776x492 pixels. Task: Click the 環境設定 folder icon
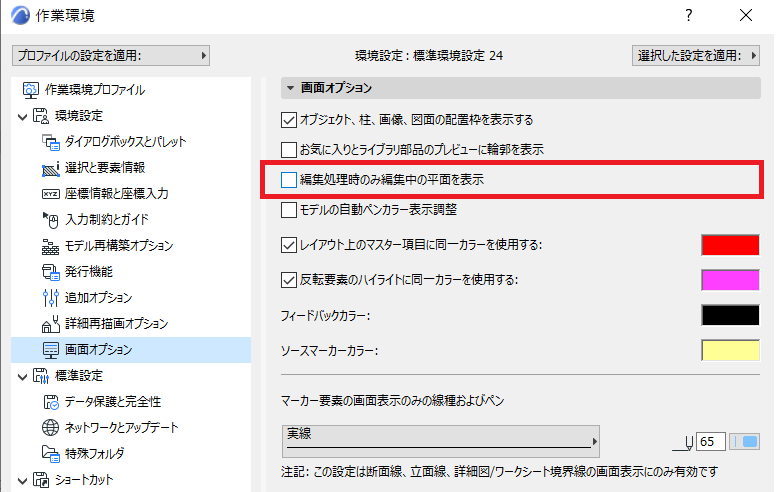point(41,116)
